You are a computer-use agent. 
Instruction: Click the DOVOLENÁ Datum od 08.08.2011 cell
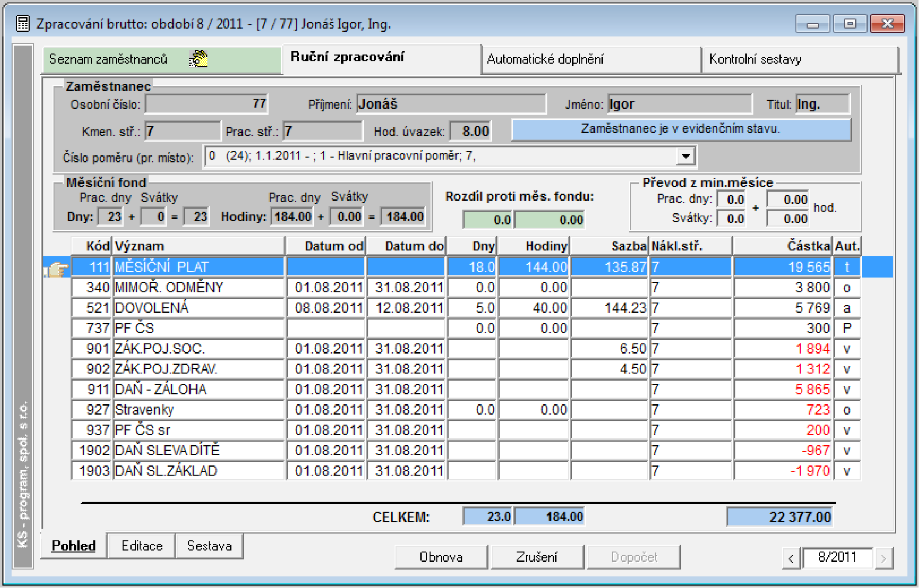[x=325, y=308]
